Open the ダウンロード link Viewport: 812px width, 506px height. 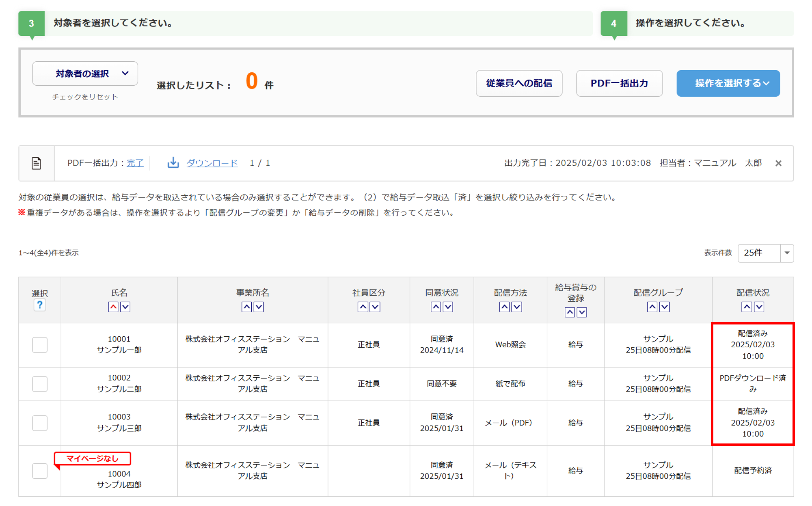(x=212, y=163)
